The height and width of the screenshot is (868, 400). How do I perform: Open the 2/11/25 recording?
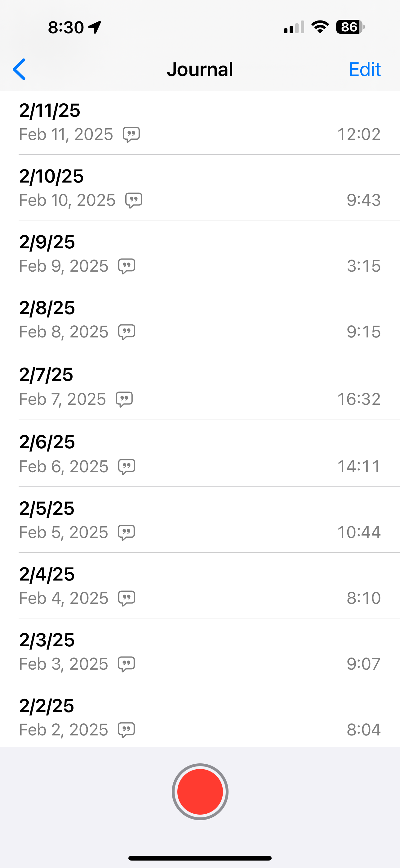click(x=50, y=110)
